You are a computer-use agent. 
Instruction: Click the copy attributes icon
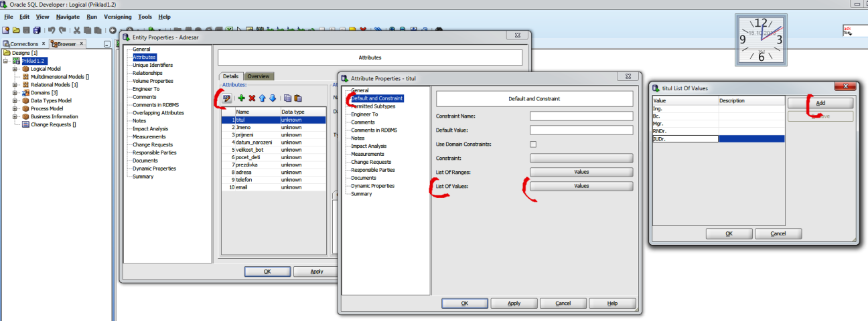coord(287,98)
